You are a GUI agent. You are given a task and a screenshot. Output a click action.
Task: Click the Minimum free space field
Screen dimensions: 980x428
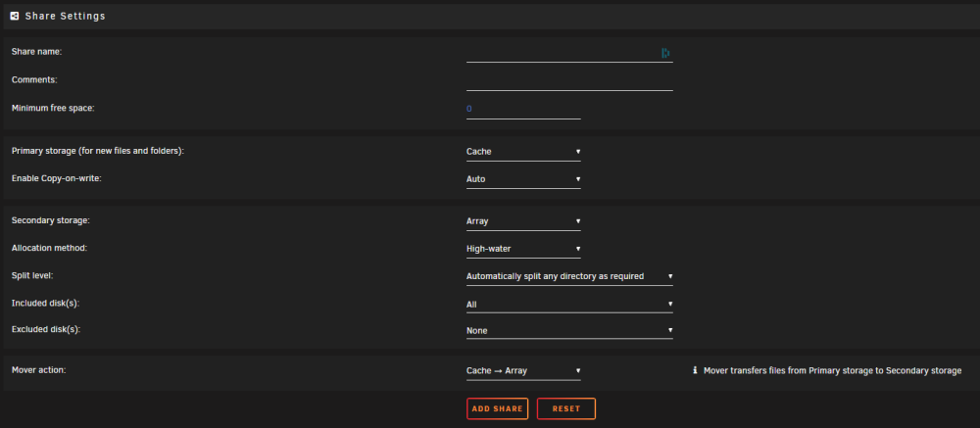[x=523, y=110]
